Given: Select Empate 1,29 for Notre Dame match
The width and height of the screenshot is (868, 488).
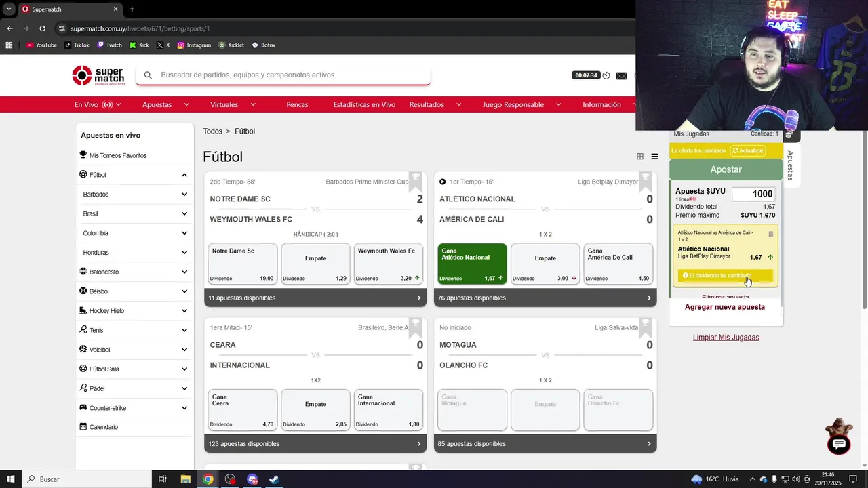Looking at the screenshot, I should pos(316,264).
